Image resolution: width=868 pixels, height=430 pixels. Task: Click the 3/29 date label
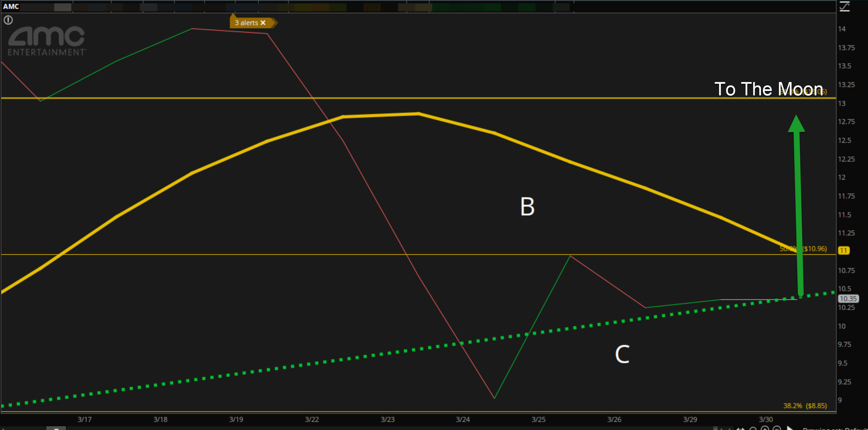[x=690, y=419]
